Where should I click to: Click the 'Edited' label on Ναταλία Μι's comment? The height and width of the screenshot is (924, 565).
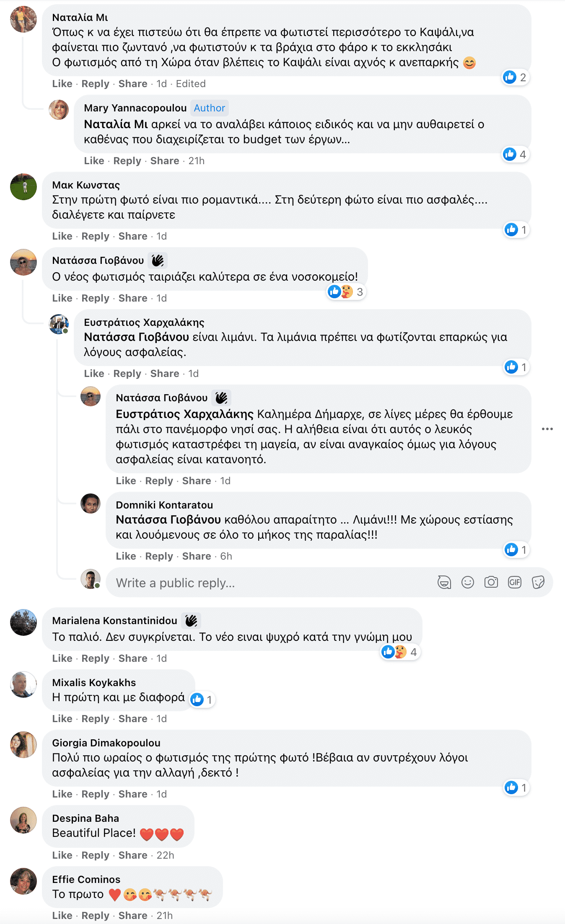click(x=191, y=84)
